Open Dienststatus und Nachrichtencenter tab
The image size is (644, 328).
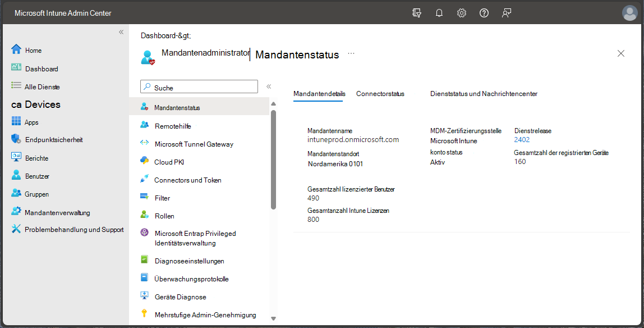point(484,94)
